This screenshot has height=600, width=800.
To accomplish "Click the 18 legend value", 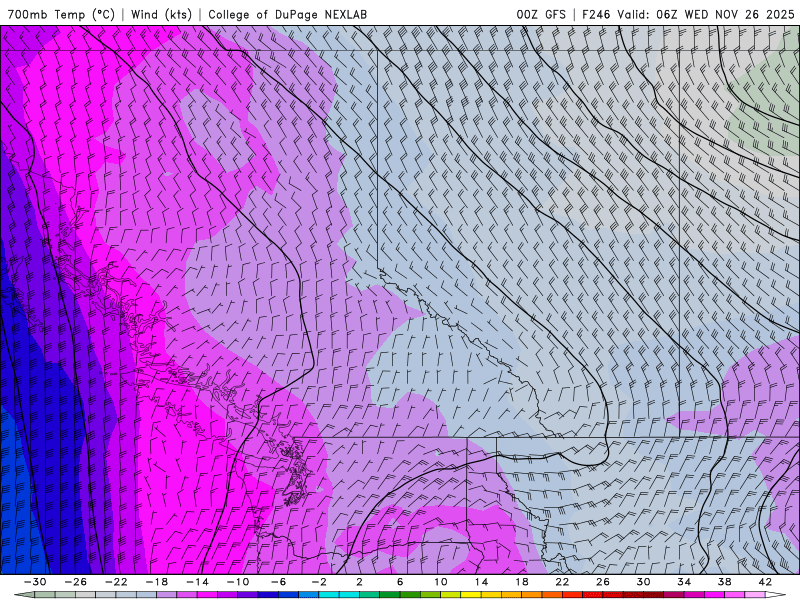I will point(521,582).
